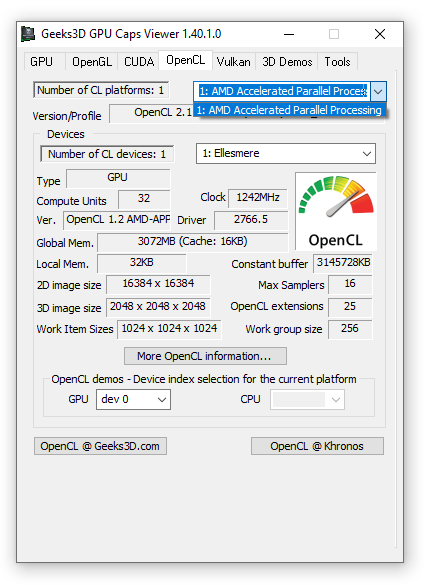Open OpenCL @ Geeks3D.com link button
426x585 pixels.
click(x=100, y=446)
